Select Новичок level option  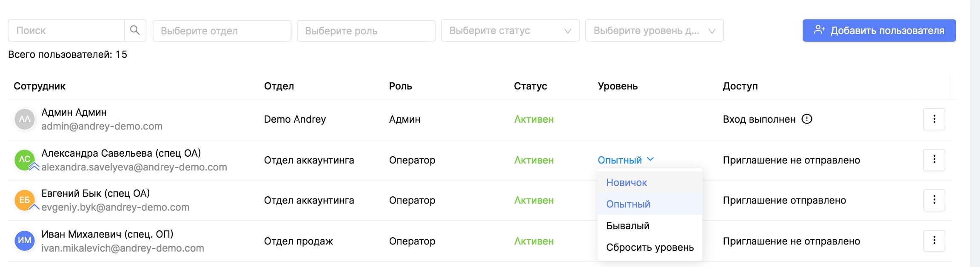[x=627, y=182]
